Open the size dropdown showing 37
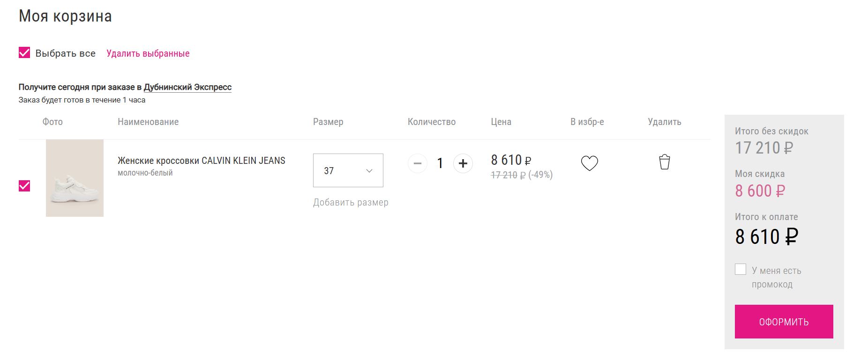 point(348,170)
